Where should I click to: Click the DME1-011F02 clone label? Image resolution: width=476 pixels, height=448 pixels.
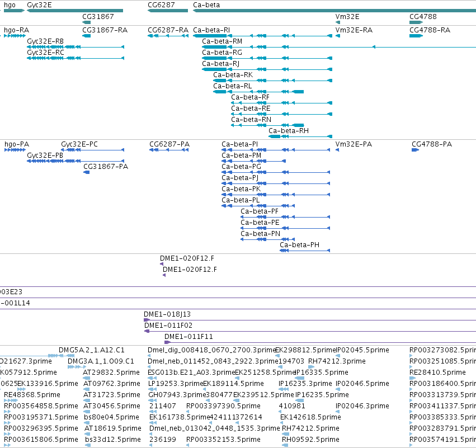168,326
